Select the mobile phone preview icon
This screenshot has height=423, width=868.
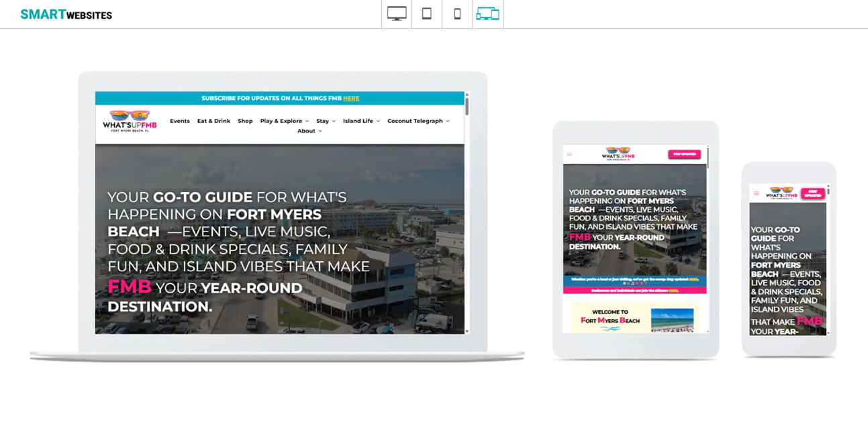(457, 13)
